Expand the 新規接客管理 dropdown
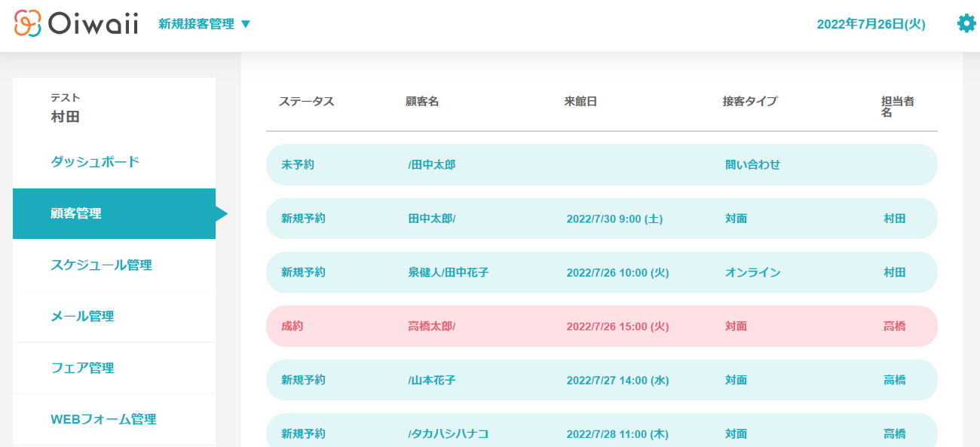This screenshot has width=980, height=447. [x=204, y=24]
